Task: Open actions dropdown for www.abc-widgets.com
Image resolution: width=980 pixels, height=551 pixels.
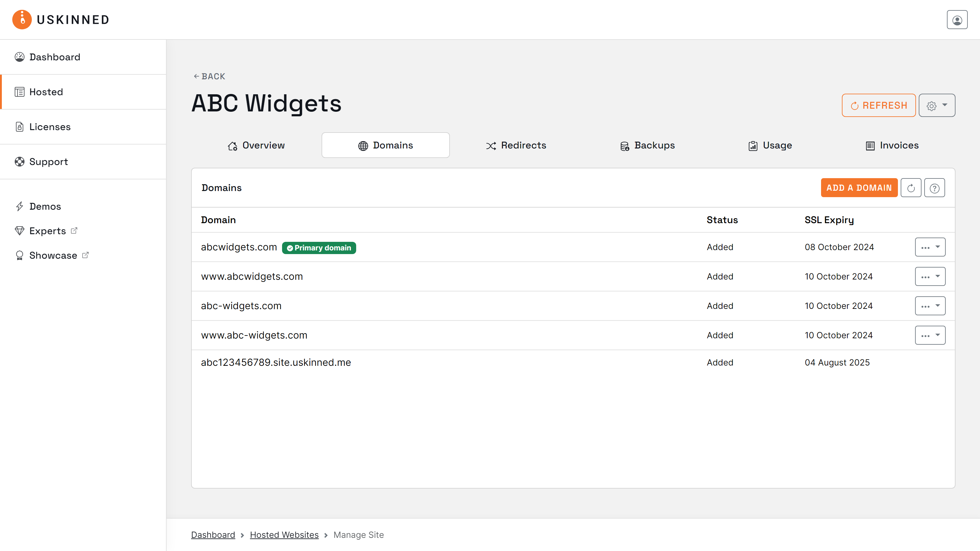Action: click(x=930, y=335)
